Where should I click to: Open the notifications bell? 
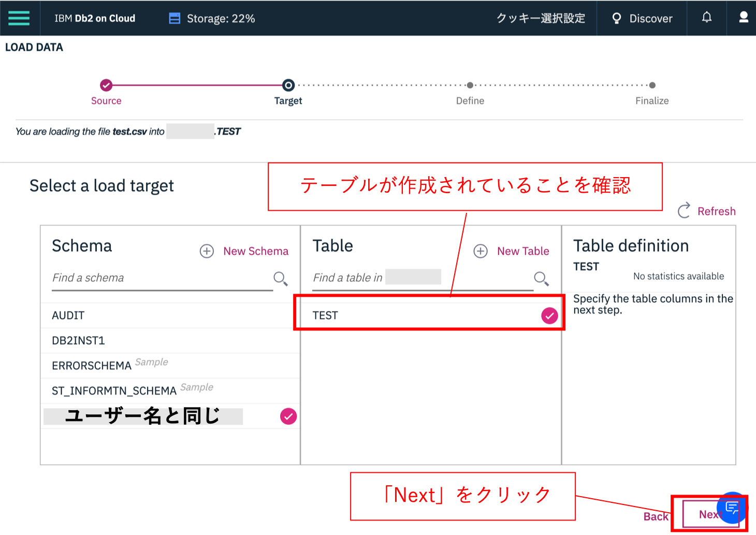click(x=706, y=17)
